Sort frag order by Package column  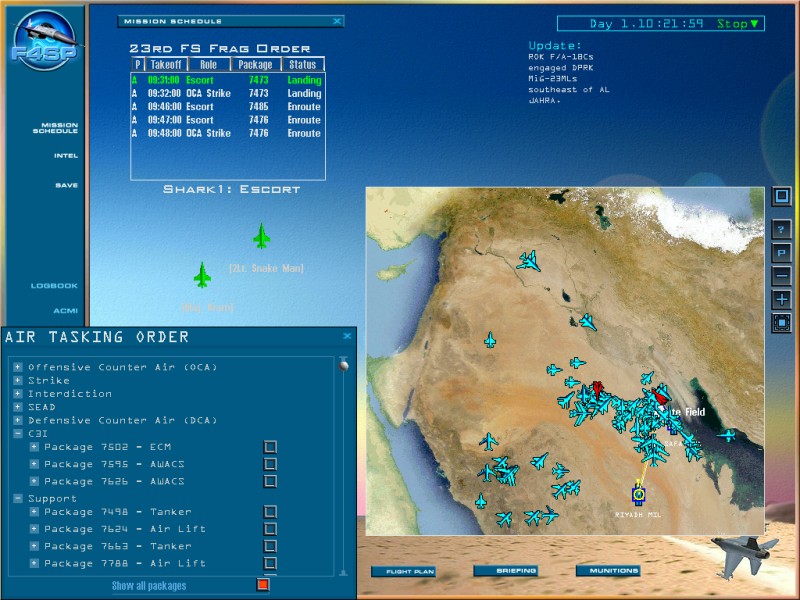pyautogui.click(x=255, y=64)
